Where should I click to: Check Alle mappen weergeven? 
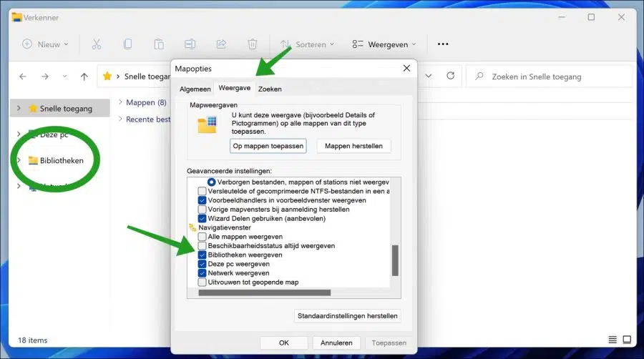tap(202, 237)
